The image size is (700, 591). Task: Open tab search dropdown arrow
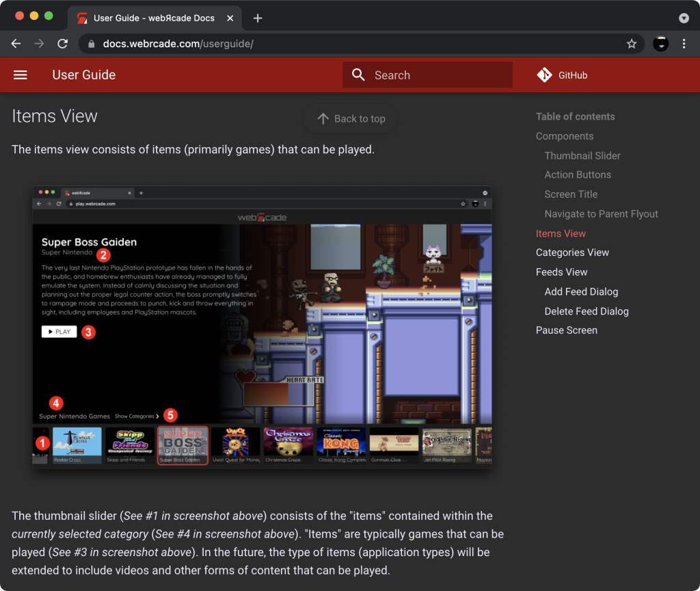tap(684, 18)
